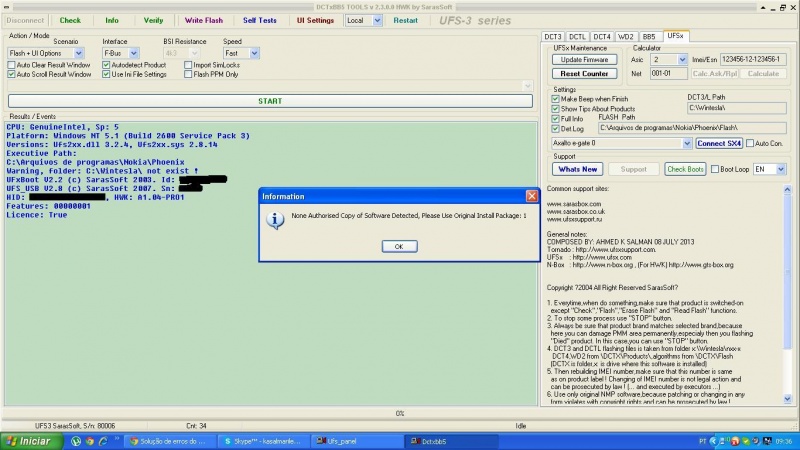Expand the Speed Fast dropdown
Image resolution: width=800 pixels, height=450 pixels.
[254, 53]
